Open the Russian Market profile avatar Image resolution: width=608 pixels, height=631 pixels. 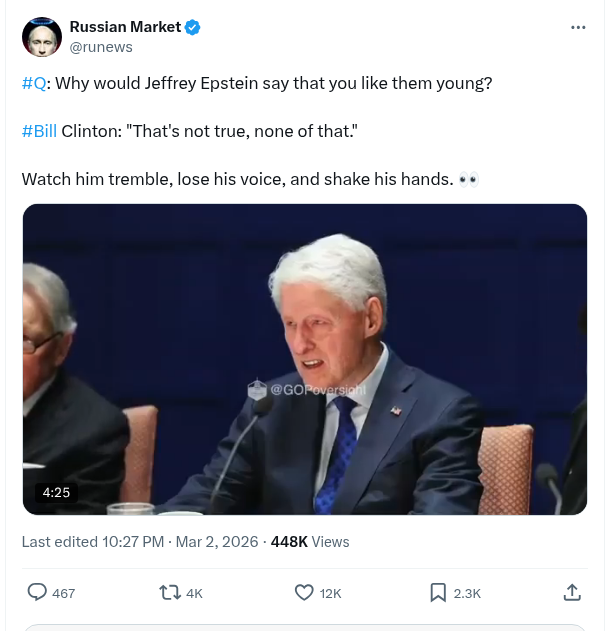pos(41,37)
